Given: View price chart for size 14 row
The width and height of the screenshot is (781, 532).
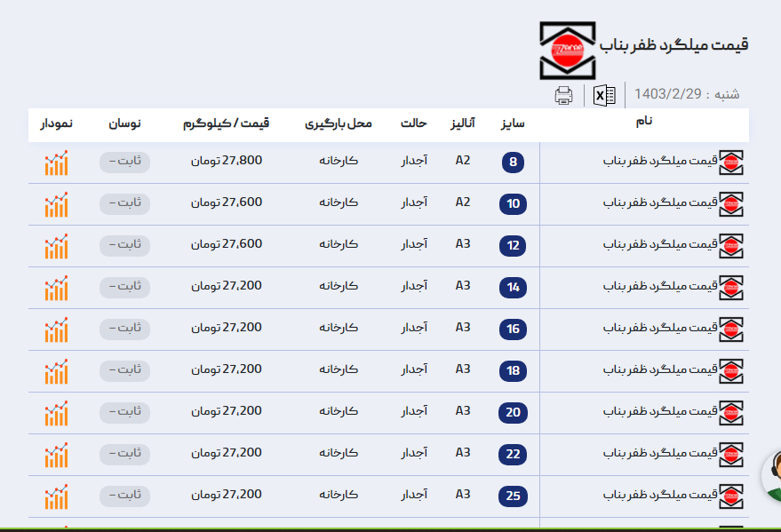Looking at the screenshot, I should 56,288.
